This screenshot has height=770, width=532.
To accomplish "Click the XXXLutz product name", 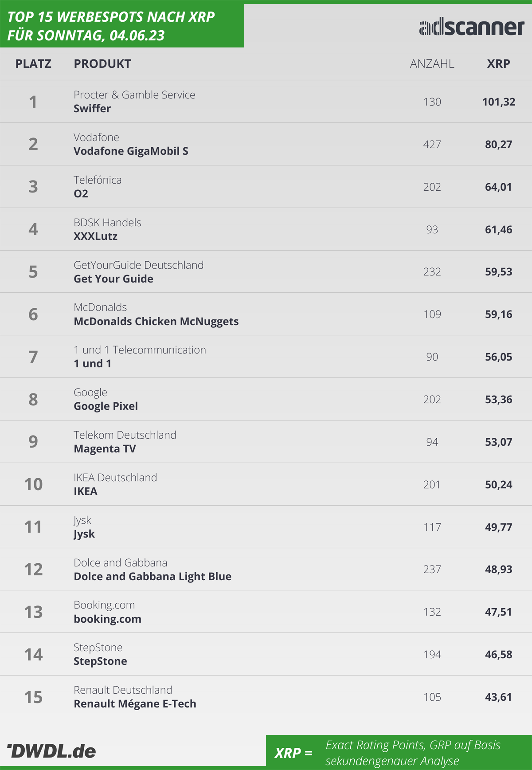I will click(x=95, y=236).
